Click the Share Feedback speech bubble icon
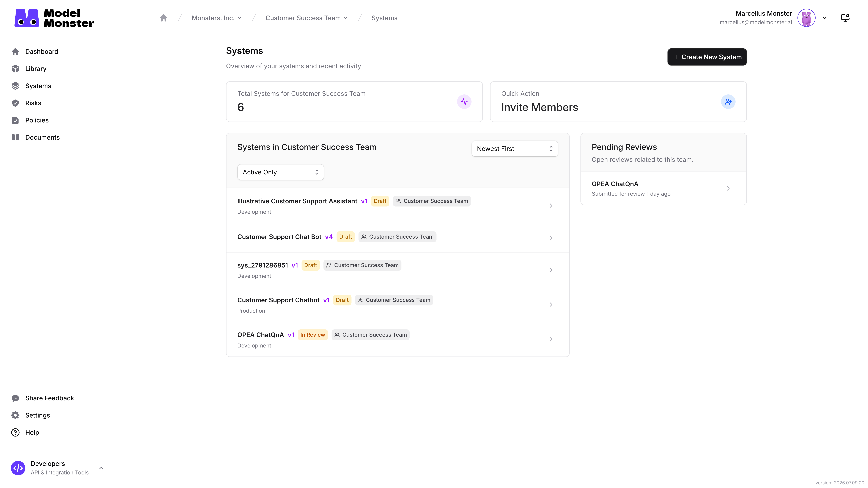This screenshot has height=488, width=868. coord(16,398)
